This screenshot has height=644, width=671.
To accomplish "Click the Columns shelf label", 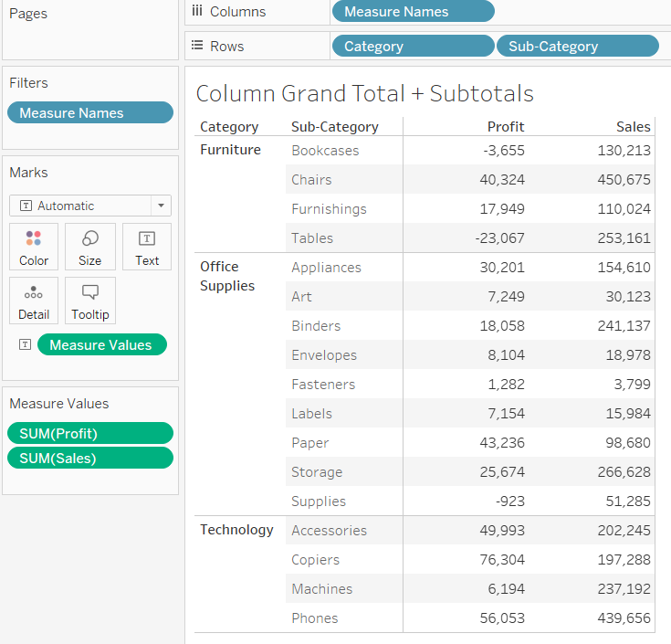I will tap(238, 12).
